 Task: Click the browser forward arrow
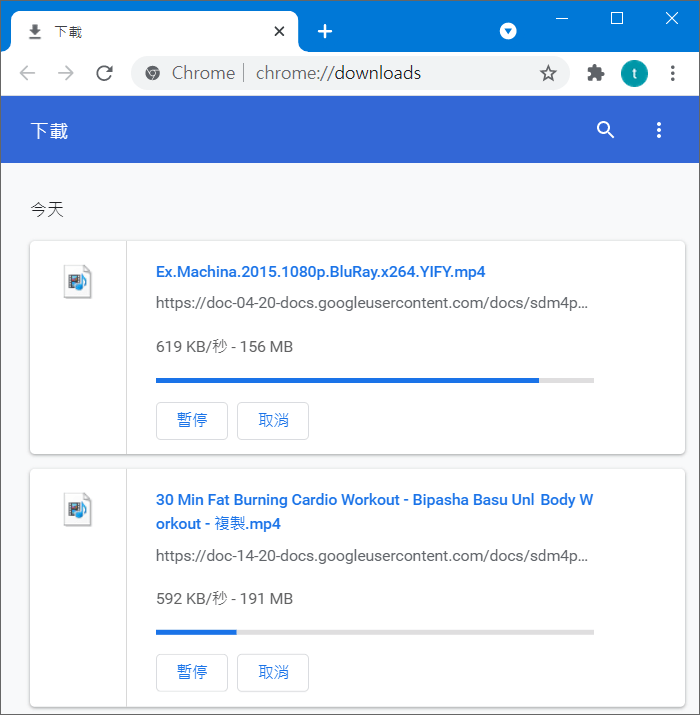[66, 73]
